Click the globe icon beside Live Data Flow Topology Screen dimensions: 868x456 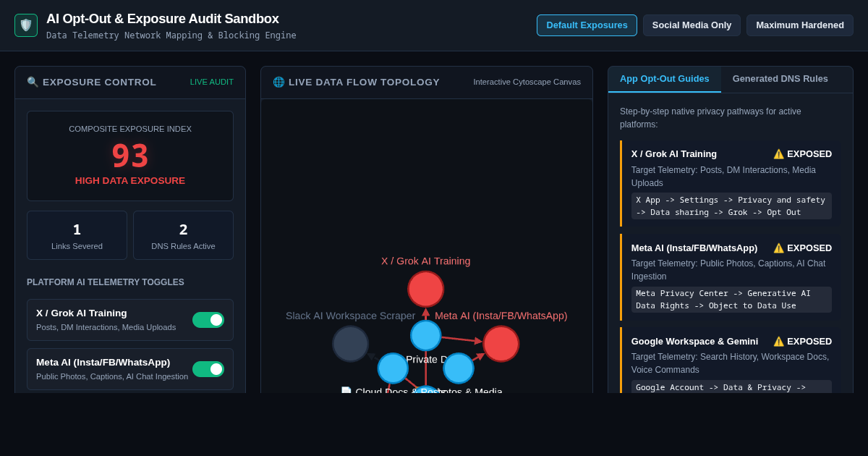(x=278, y=82)
